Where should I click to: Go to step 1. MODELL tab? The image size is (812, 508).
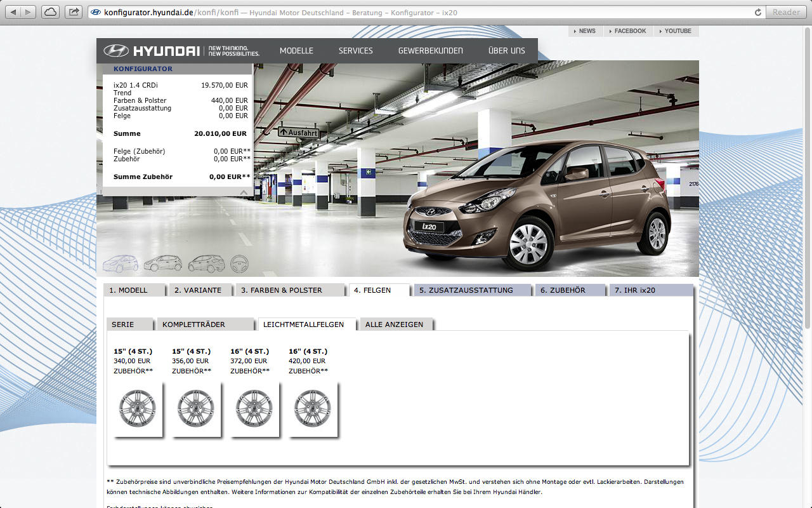135,290
